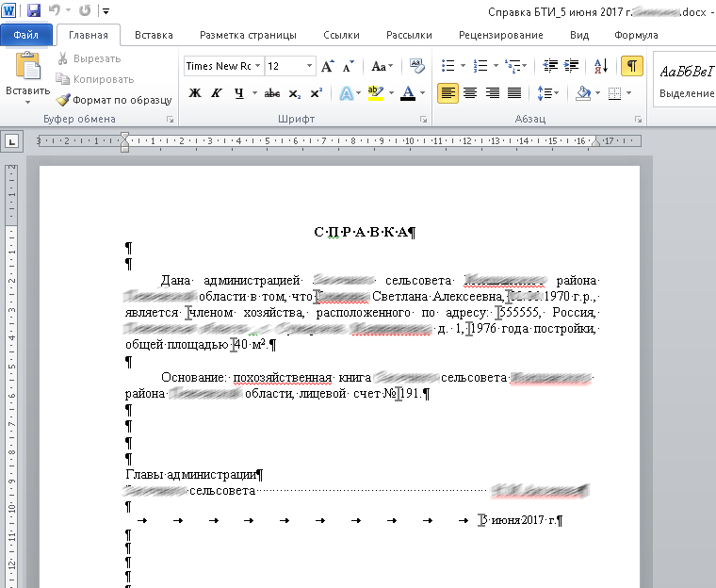The width and height of the screenshot is (716, 588).
Task: Switch to the Разметка страницы tab
Action: [x=248, y=35]
